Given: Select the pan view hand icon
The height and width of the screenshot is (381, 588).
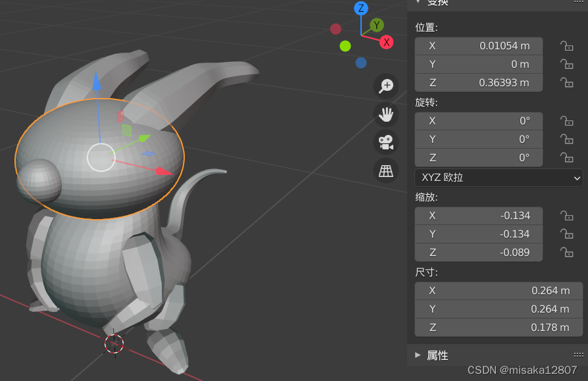Looking at the screenshot, I should (386, 114).
